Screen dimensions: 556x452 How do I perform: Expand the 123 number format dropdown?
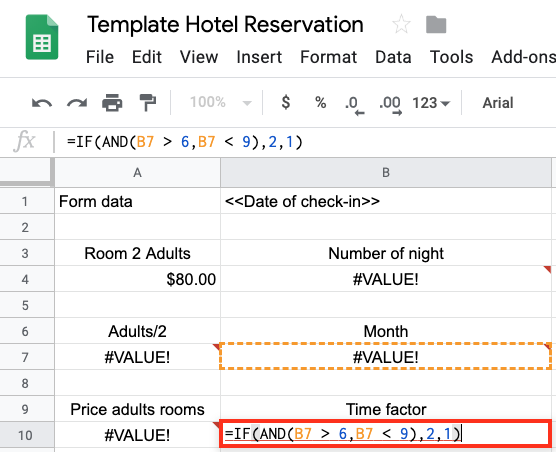tap(431, 103)
